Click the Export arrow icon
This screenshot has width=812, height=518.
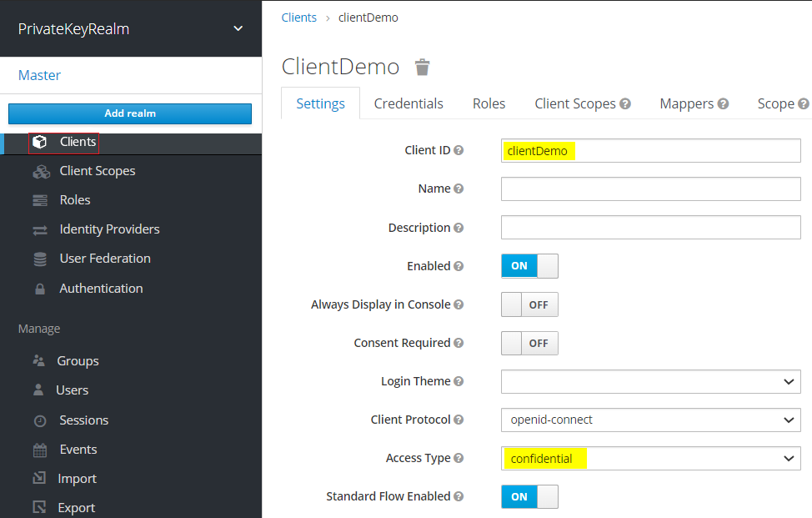(39, 507)
